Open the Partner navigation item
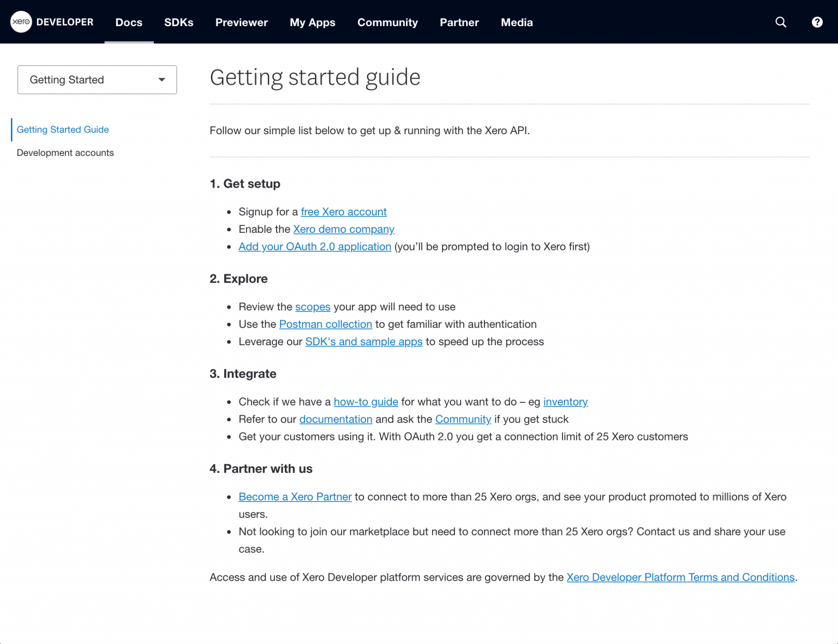Viewport: 838px width, 644px height. point(459,22)
